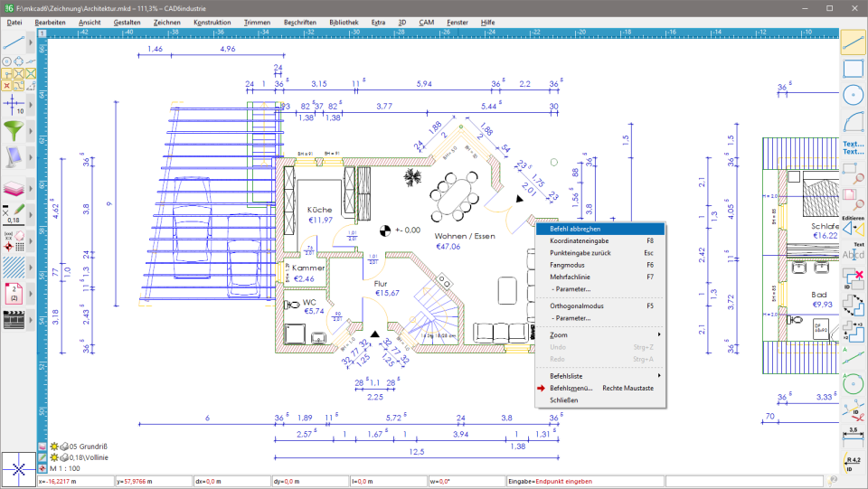Select the rectangle tool in right toolbar
This screenshot has width=868, height=489.
[x=853, y=69]
